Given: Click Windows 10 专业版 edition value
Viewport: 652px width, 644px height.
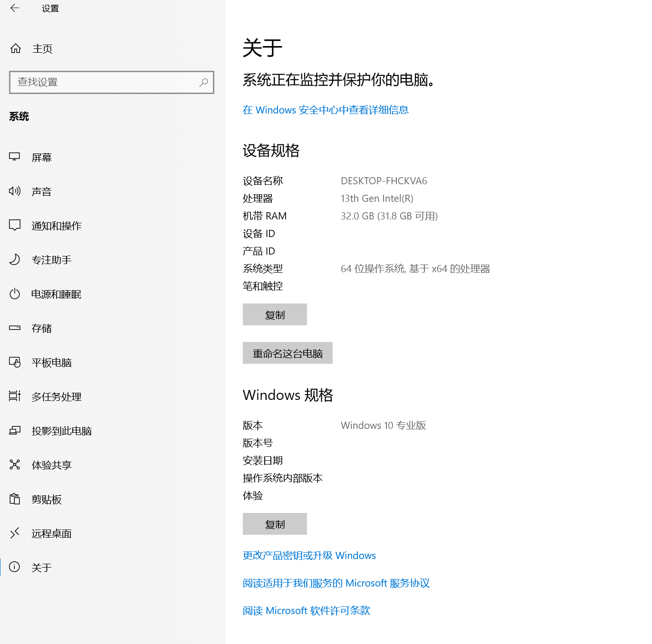Looking at the screenshot, I should coord(384,426).
